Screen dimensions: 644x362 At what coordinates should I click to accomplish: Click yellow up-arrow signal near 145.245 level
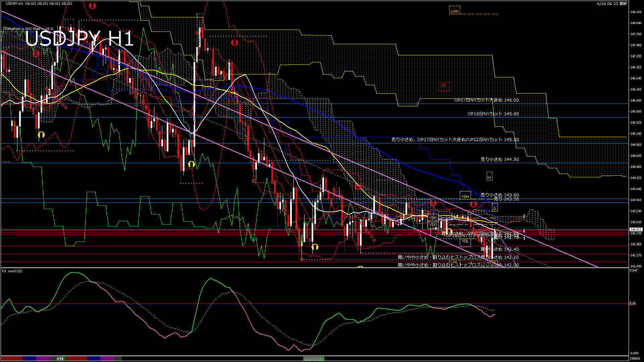(x=41, y=135)
